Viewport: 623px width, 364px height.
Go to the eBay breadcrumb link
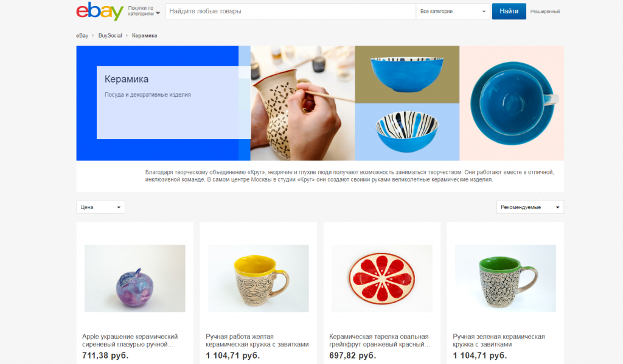[82, 35]
